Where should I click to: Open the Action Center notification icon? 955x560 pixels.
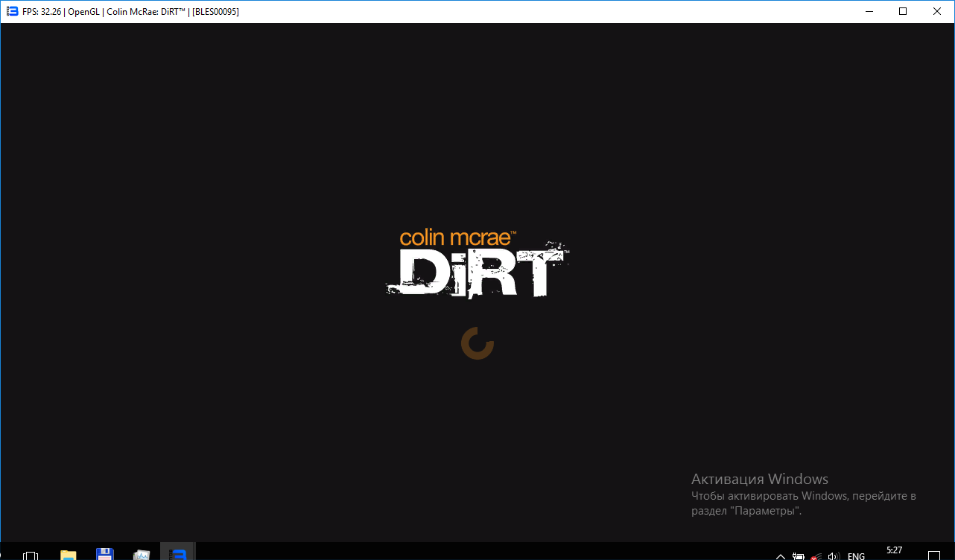point(933,556)
